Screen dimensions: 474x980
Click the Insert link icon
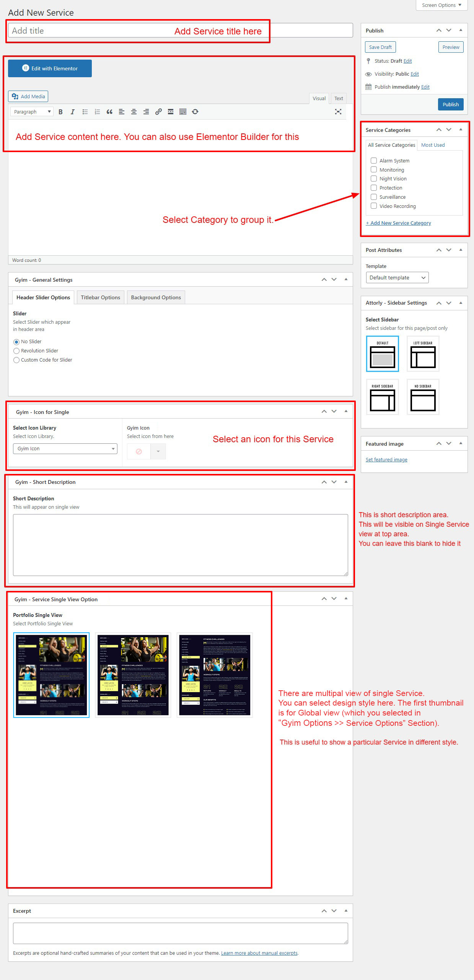158,112
